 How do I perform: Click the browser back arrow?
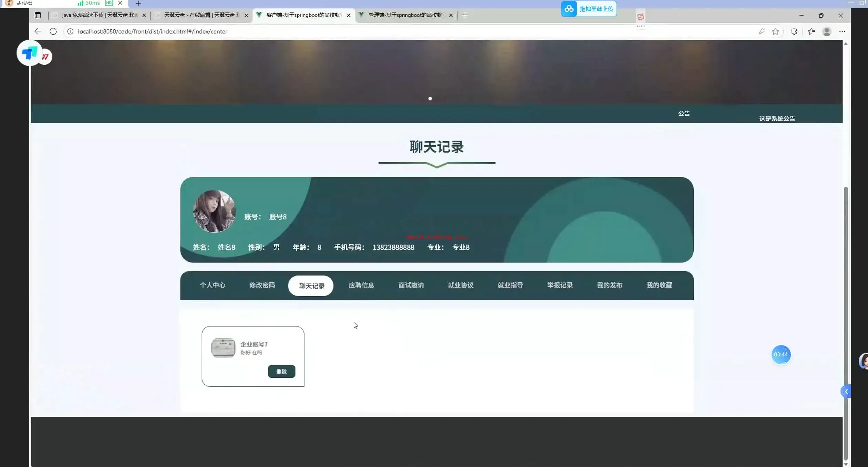pos(38,31)
